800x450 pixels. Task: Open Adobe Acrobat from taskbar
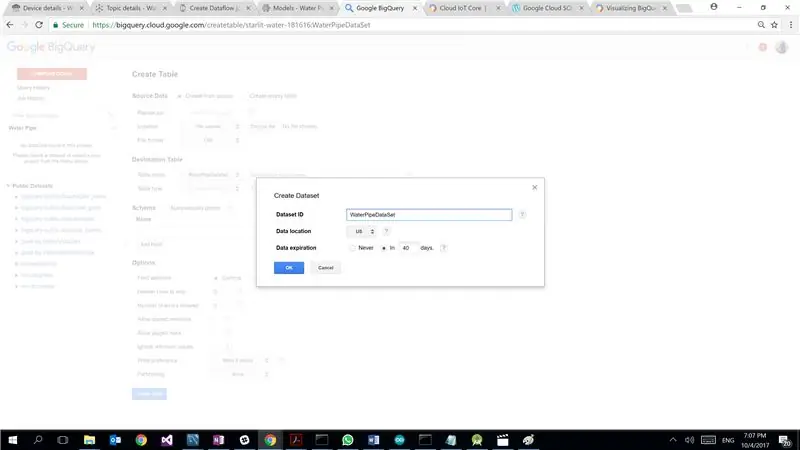tap(296, 440)
